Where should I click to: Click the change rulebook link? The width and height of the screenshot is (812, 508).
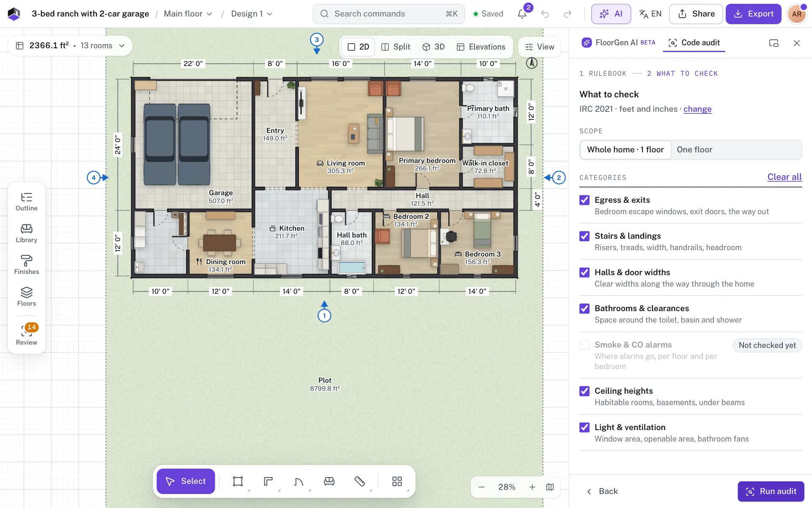coord(697,109)
